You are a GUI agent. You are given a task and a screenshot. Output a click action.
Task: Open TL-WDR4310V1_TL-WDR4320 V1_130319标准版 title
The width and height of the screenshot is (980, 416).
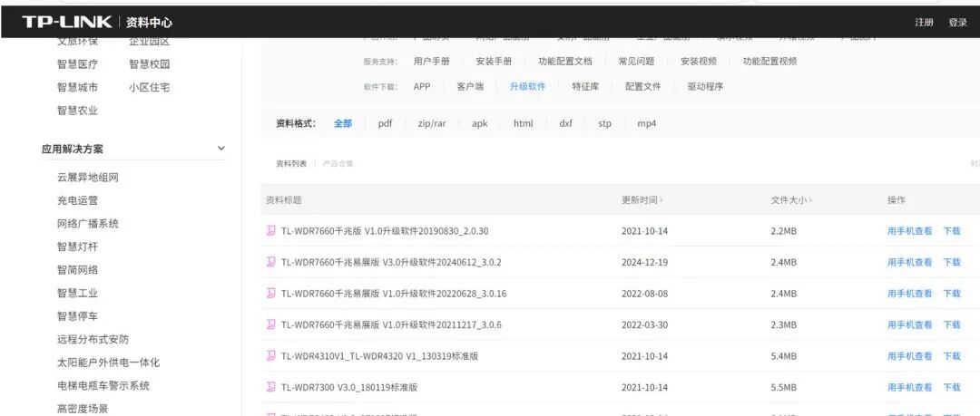(x=379, y=356)
